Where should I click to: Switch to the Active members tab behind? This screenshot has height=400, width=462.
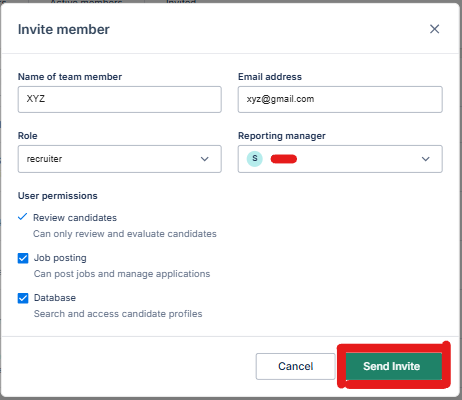coord(86,2)
